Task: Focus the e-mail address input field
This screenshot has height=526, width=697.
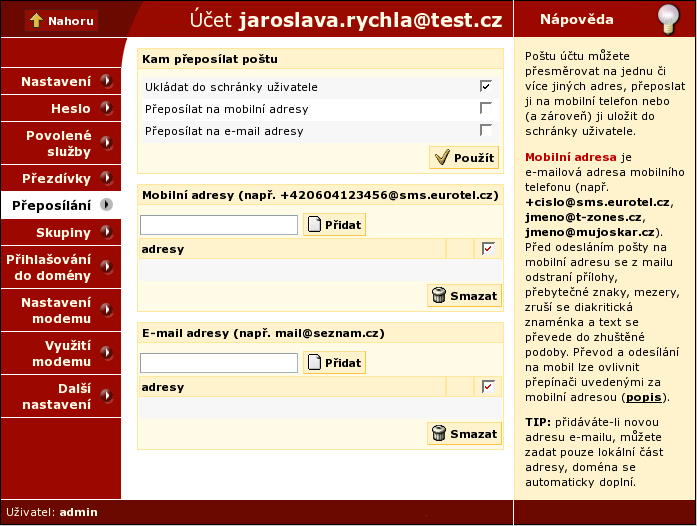Action: pos(219,363)
